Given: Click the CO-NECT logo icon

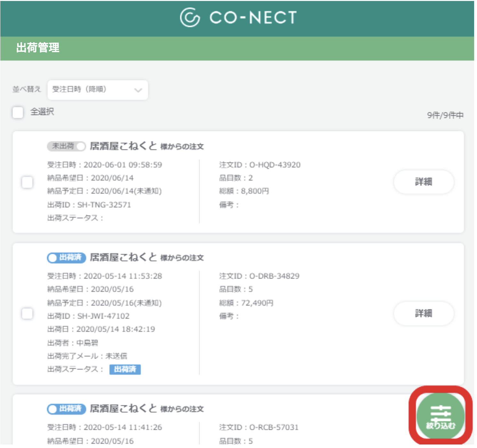Looking at the screenshot, I should [189, 18].
